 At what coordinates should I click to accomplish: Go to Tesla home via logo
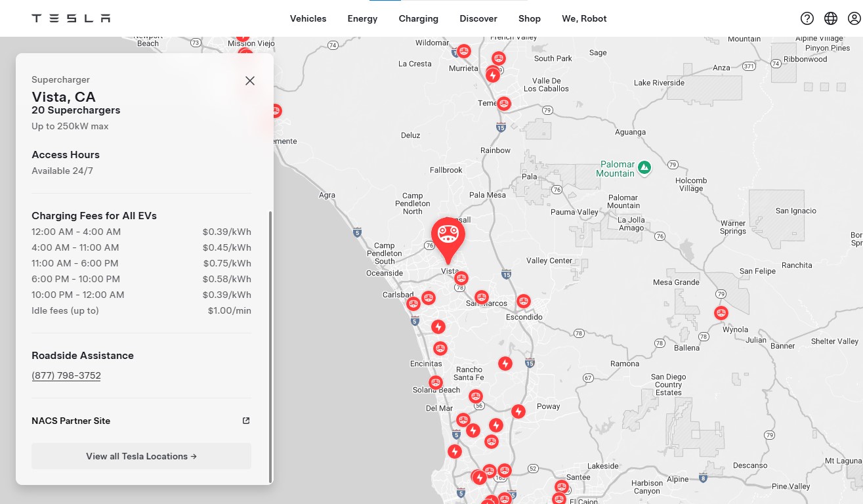tap(71, 18)
